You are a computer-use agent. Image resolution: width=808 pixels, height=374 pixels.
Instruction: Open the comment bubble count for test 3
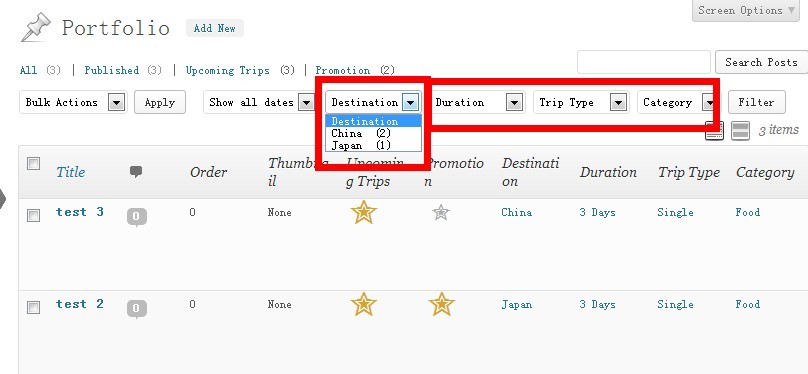pos(137,217)
